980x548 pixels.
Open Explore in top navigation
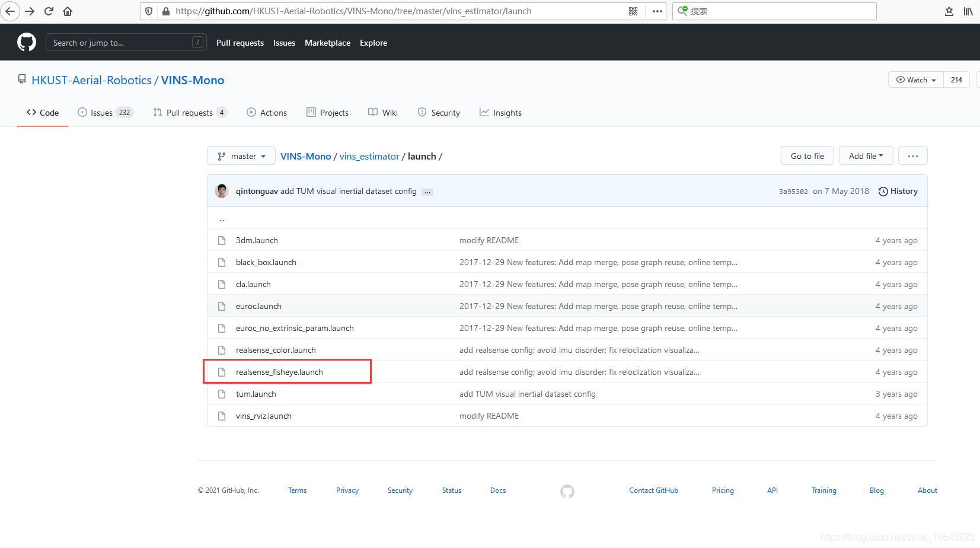pos(374,43)
